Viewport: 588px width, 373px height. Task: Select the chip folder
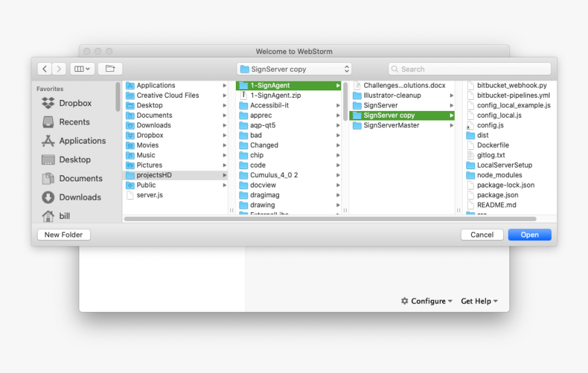(x=289, y=155)
